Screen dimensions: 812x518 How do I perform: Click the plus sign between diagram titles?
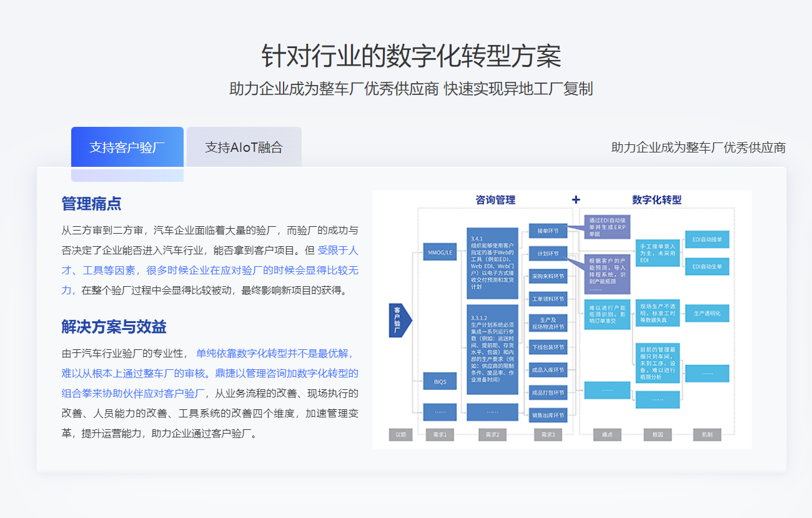click(575, 200)
